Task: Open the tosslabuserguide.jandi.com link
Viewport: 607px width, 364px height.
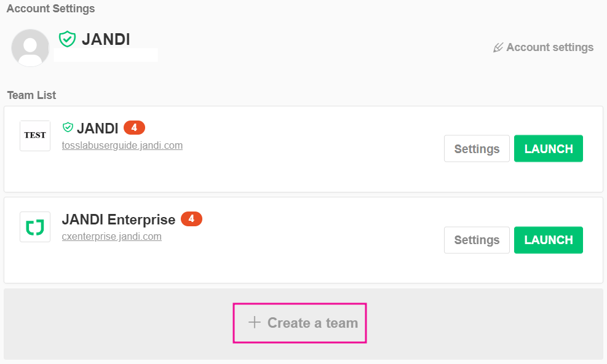Action: click(x=122, y=146)
